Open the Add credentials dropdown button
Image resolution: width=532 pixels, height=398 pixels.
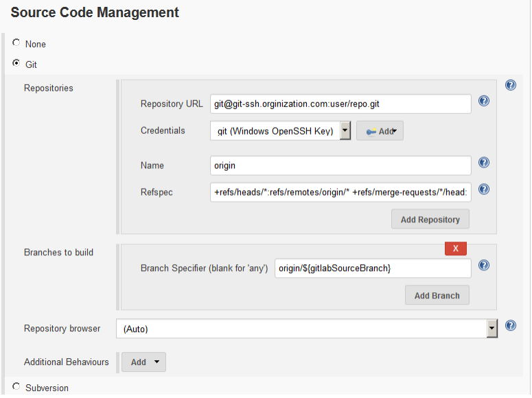(x=380, y=131)
